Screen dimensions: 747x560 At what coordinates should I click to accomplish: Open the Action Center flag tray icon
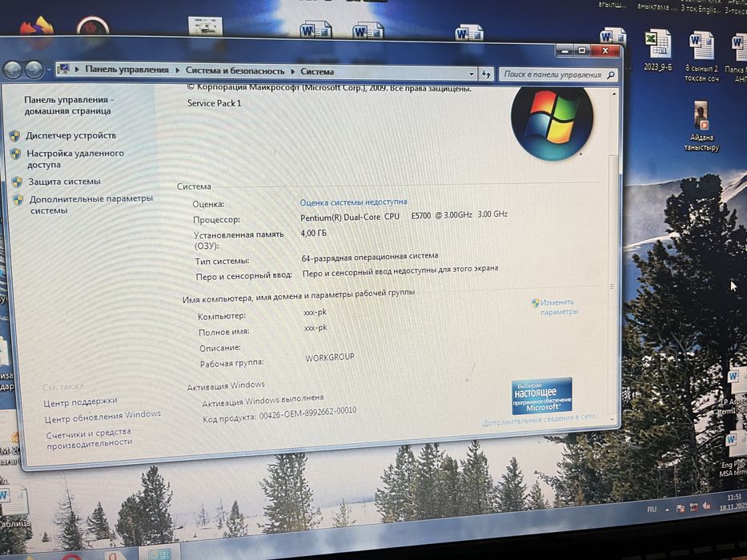681,509
